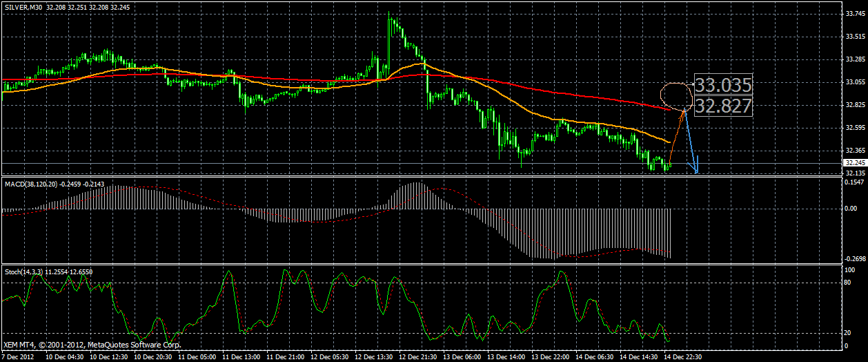The width and height of the screenshot is (868, 362).
Task: Click the Stochastic 80 level label
Action: pyautogui.click(x=848, y=282)
